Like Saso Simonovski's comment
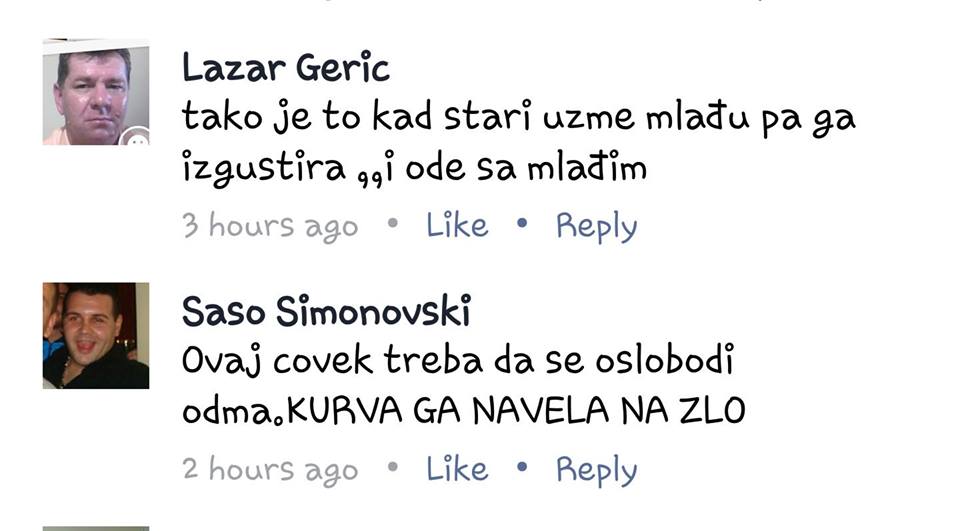 (457, 469)
